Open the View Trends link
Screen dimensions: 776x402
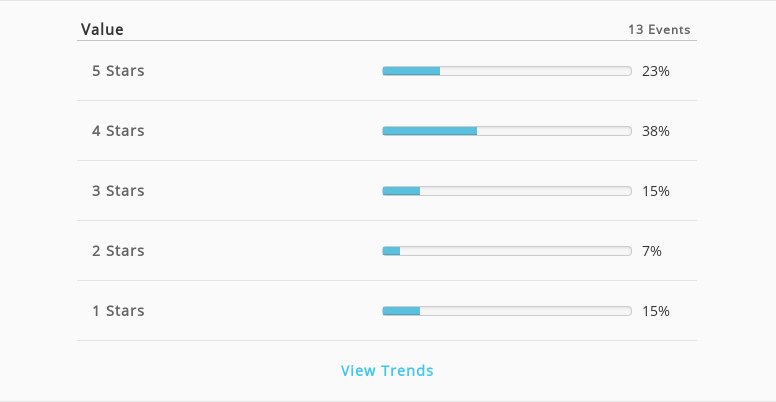(387, 370)
